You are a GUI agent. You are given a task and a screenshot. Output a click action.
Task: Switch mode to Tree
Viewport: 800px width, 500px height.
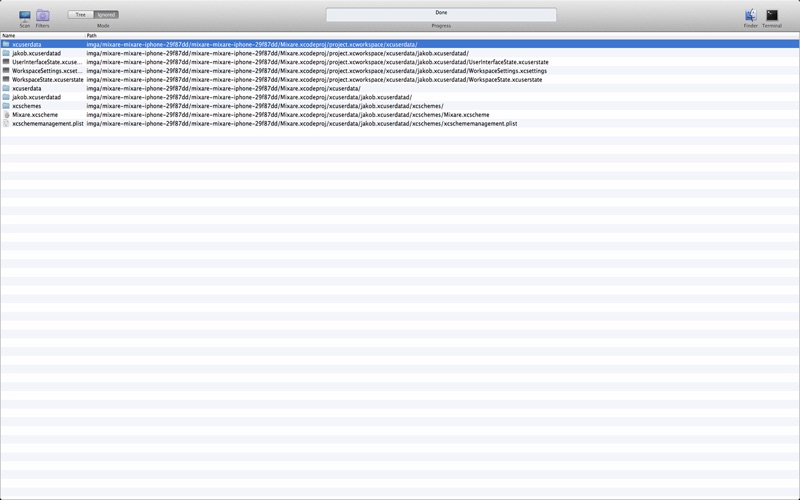click(x=81, y=15)
